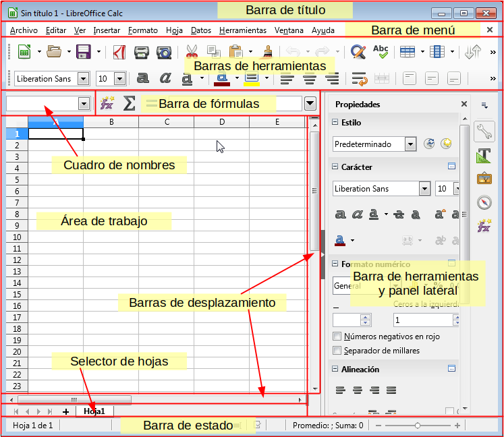The width and height of the screenshot is (504, 437).
Task: Add a new sheet with plus button
Action: pos(65,411)
